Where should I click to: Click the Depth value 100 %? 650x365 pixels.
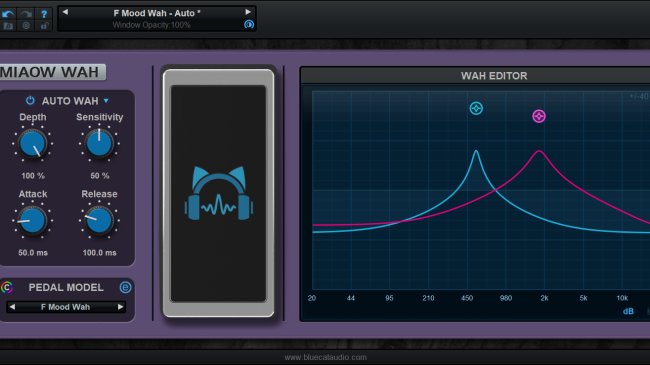coord(33,176)
